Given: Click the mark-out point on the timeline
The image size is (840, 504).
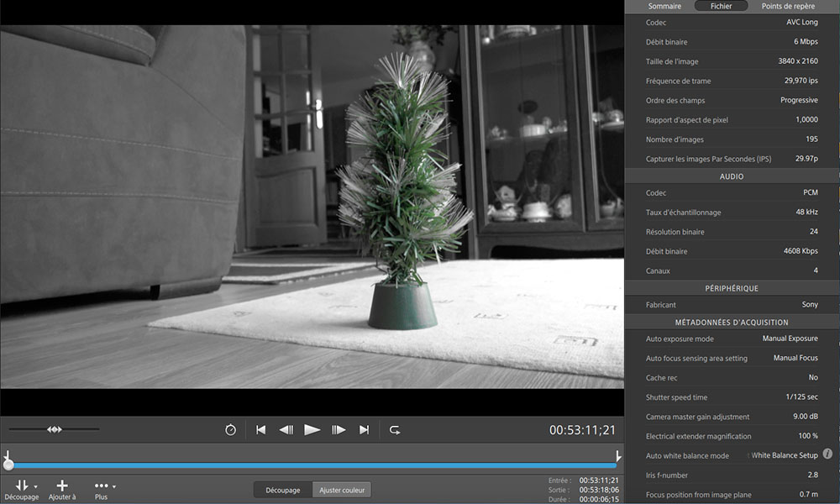Looking at the screenshot, I should (x=618, y=457).
